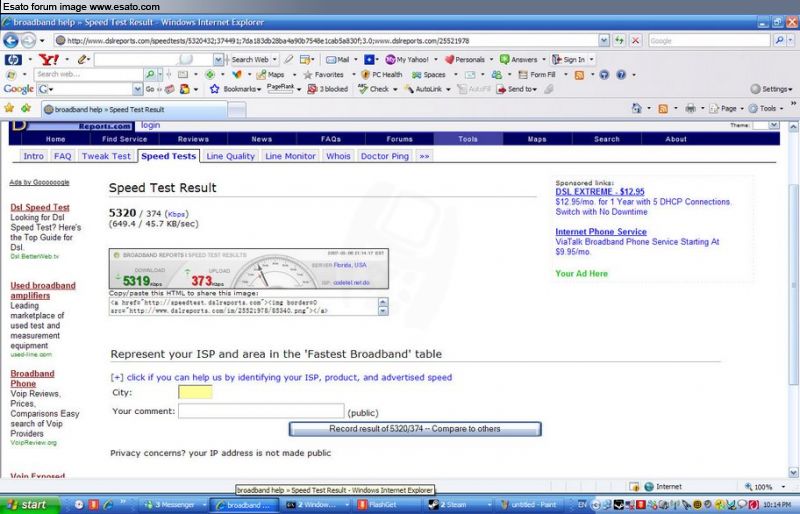Open the Forums navigation menu item

pos(399,139)
